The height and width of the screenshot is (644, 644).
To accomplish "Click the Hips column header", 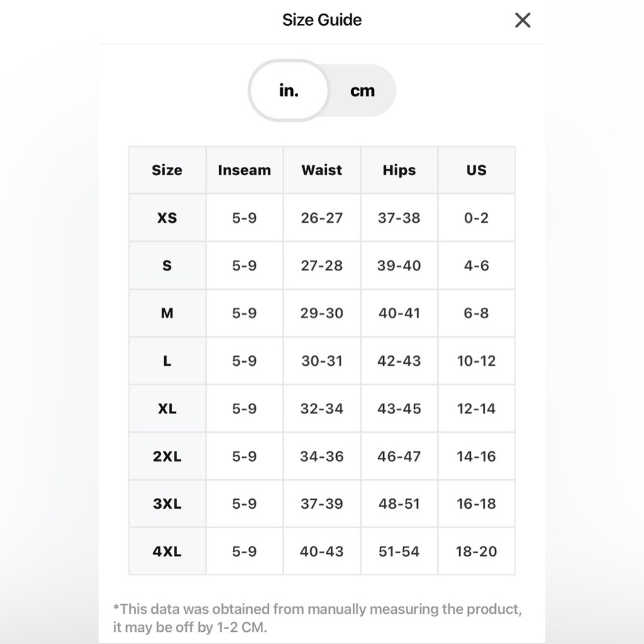I will point(399,170).
